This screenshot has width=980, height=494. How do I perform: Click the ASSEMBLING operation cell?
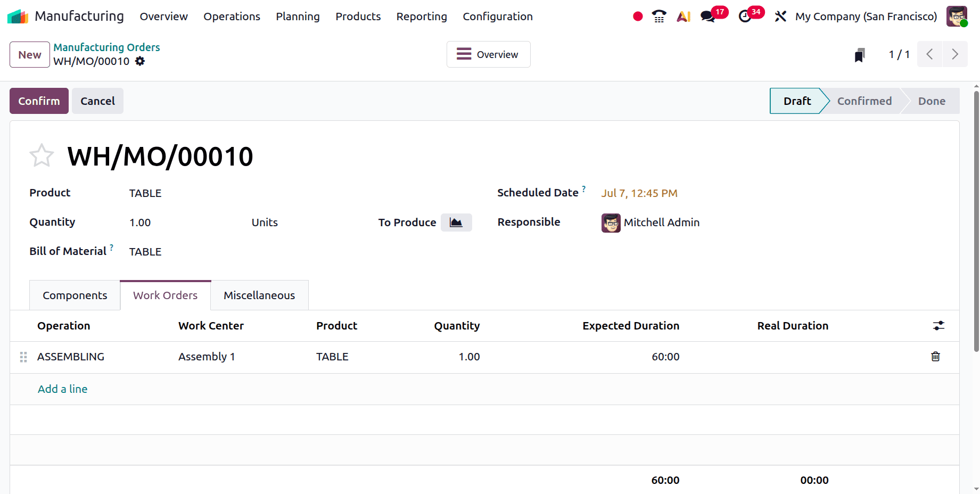(x=71, y=357)
